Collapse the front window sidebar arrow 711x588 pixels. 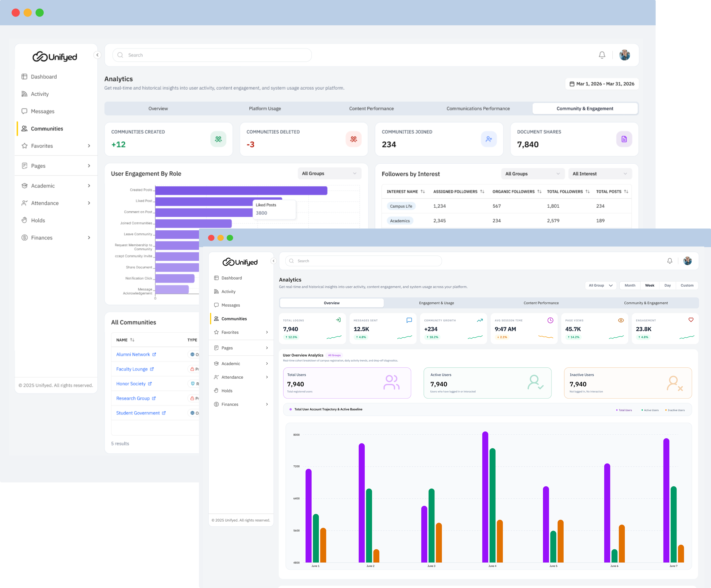pyautogui.click(x=274, y=261)
